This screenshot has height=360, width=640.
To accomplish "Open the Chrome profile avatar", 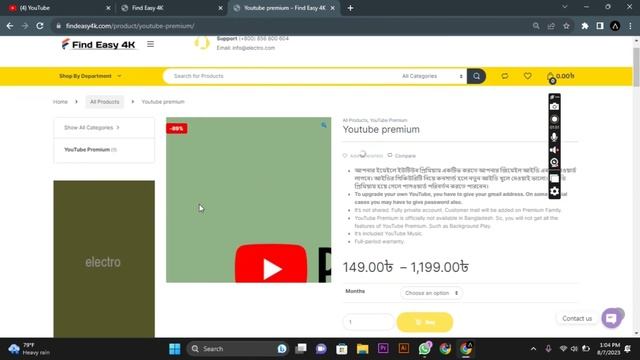I will 615,26.
